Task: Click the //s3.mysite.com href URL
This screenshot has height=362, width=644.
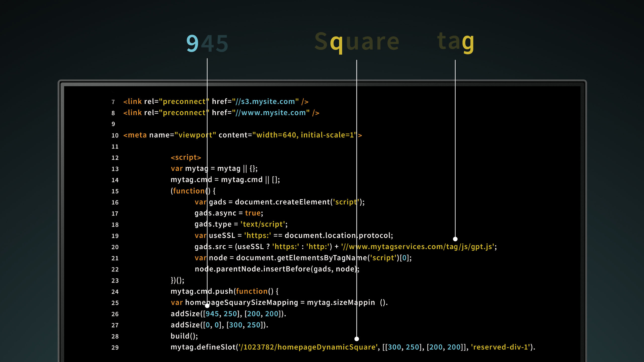Action: 265,102
